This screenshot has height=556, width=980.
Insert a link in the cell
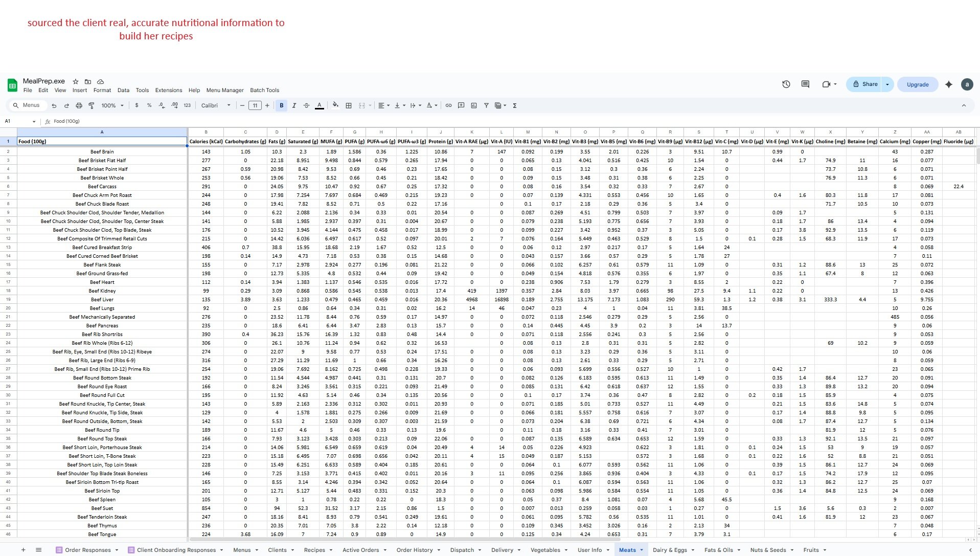448,105
